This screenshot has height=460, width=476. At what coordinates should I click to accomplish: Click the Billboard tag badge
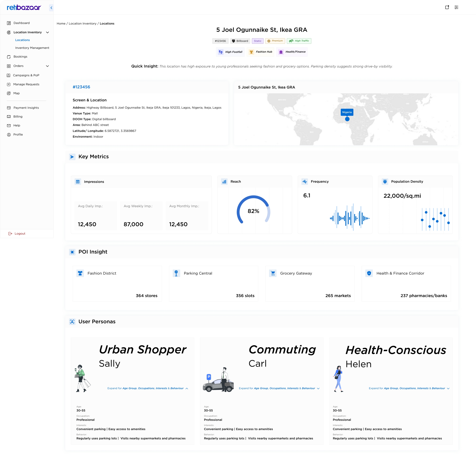(x=240, y=41)
